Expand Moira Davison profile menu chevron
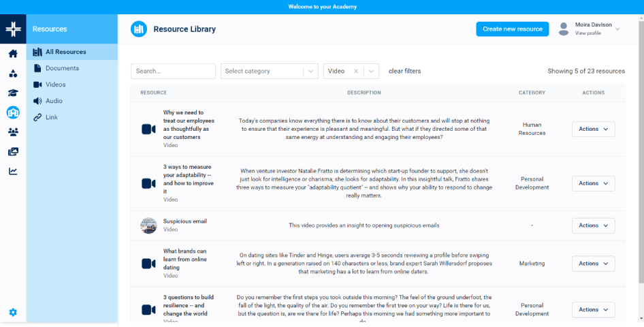This screenshot has height=327, width=644. (x=617, y=29)
